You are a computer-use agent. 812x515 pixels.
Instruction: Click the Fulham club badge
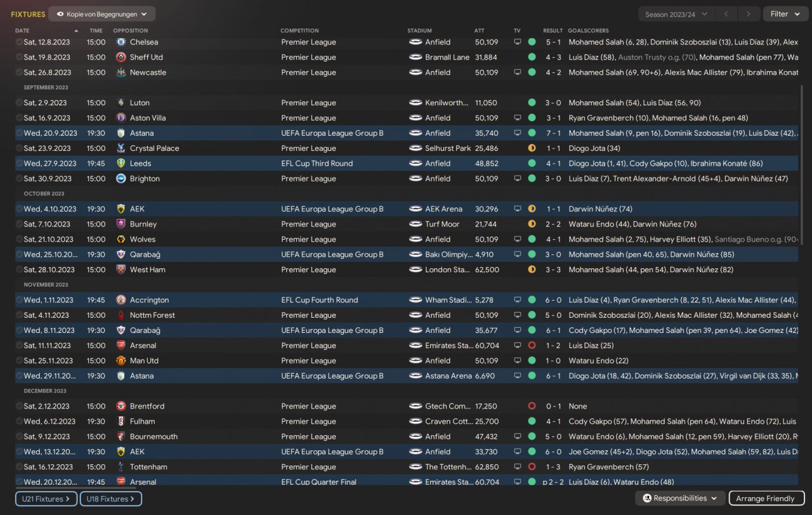pyautogui.click(x=121, y=421)
